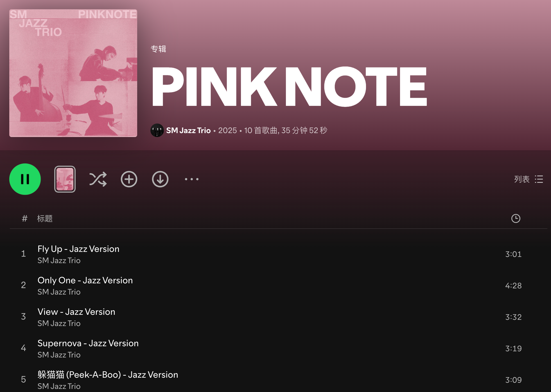Add album to library plus icon
Image resolution: width=551 pixels, height=392 pixels.
pyautogui.click(x=129, y=179)
